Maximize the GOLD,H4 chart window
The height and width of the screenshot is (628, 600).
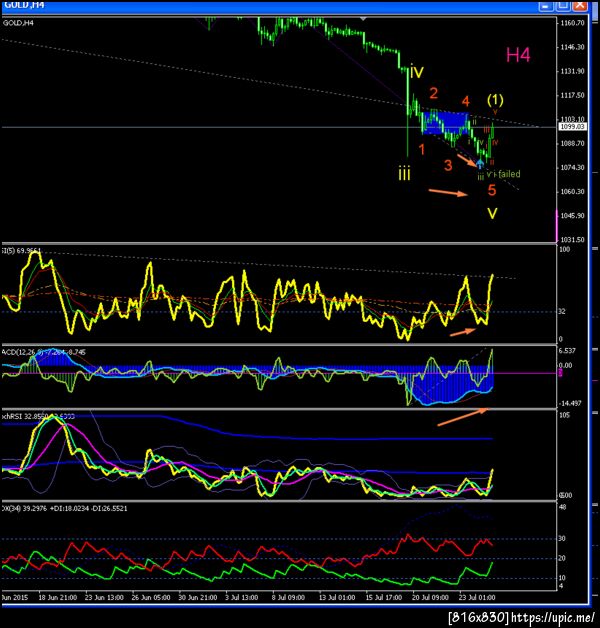click(563, 6)
